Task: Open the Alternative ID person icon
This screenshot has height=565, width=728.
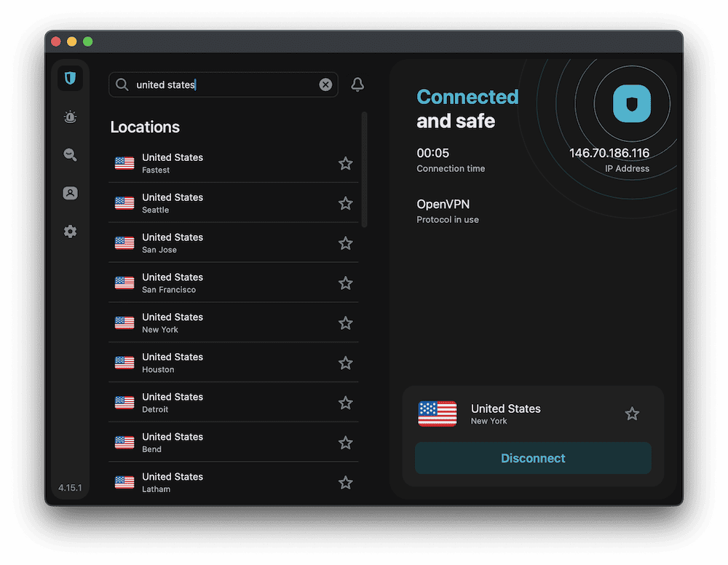Action: (70, 193)
